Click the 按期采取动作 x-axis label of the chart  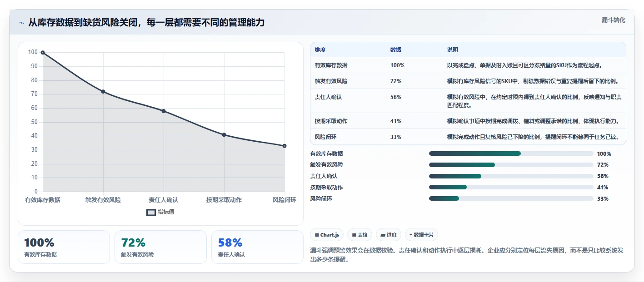tap(224, 200)
